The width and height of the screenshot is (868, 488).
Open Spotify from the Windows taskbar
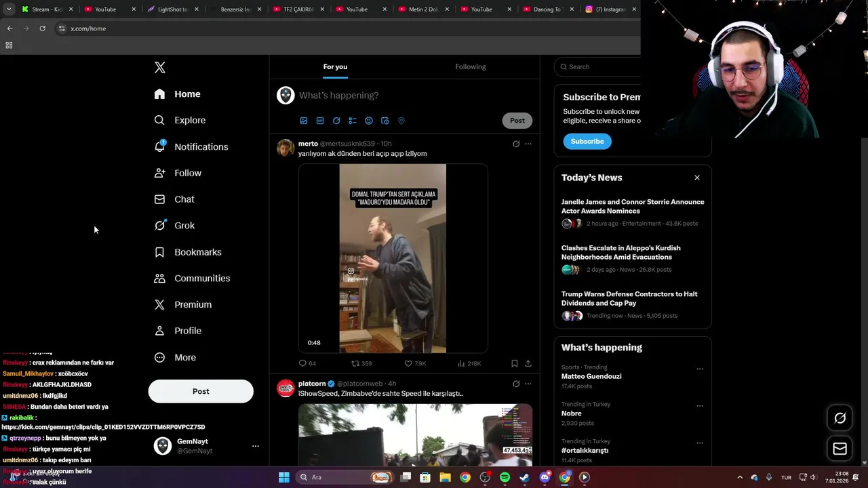tap(505, 477)
